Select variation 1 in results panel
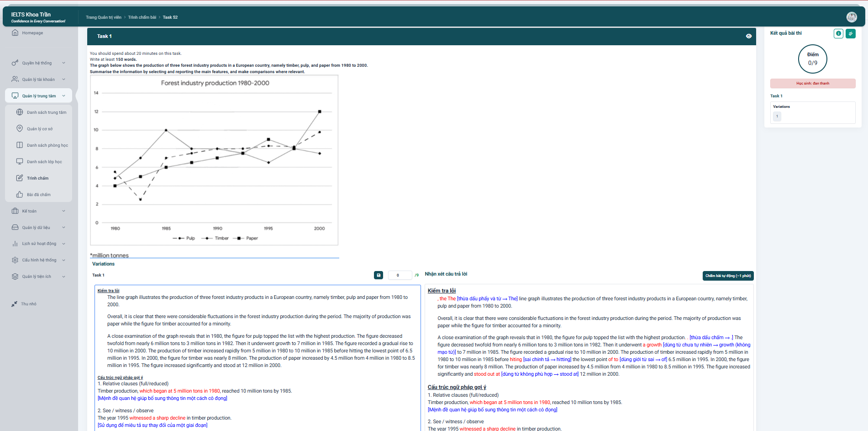Image resolution: width=868 pixels, height=431 pixels. click(777, 117)
